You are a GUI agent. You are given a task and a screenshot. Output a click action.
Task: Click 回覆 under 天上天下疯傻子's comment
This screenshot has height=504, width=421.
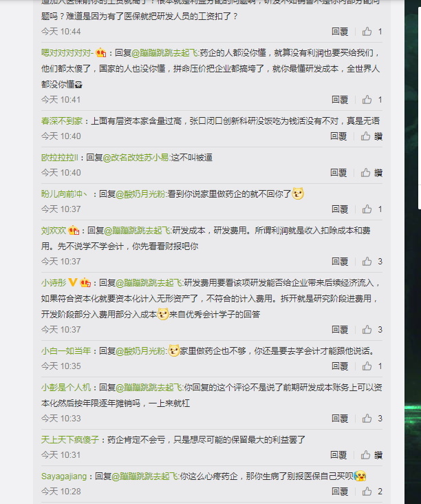point(338,455)
